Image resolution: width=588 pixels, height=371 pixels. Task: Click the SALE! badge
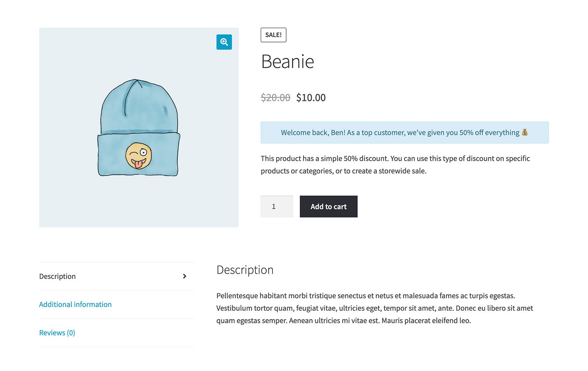point(273,35)
